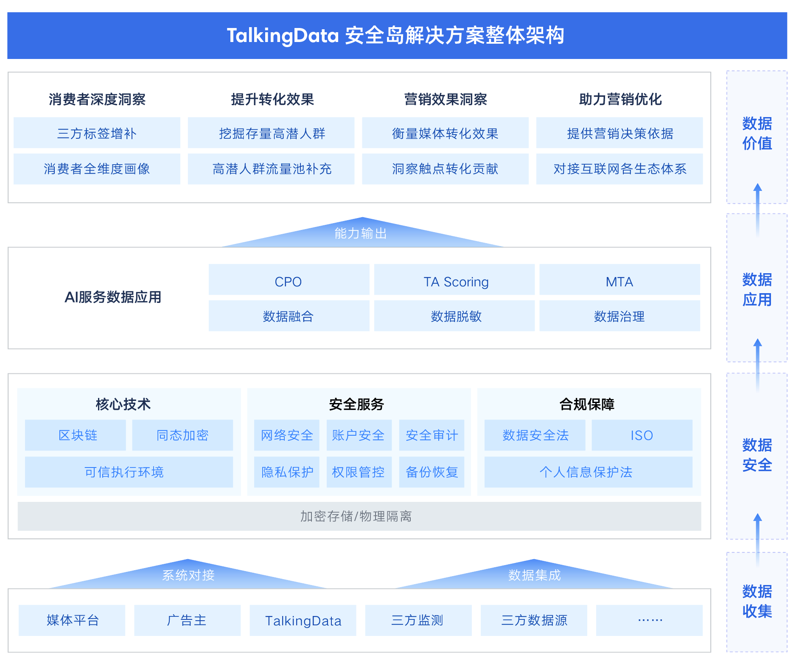Select the 数据安全法 box
The image size is (796, 672).
click(535, 435)
